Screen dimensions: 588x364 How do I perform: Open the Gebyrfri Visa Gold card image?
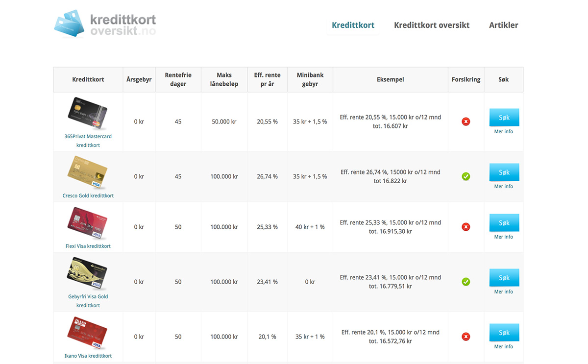point(87,274)
